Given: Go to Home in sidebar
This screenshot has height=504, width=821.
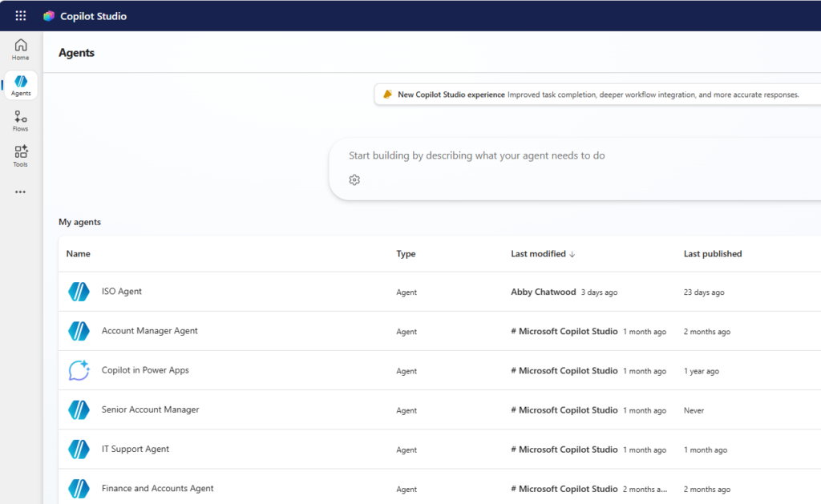Looking at the screenshot, I should click(20, 50).
